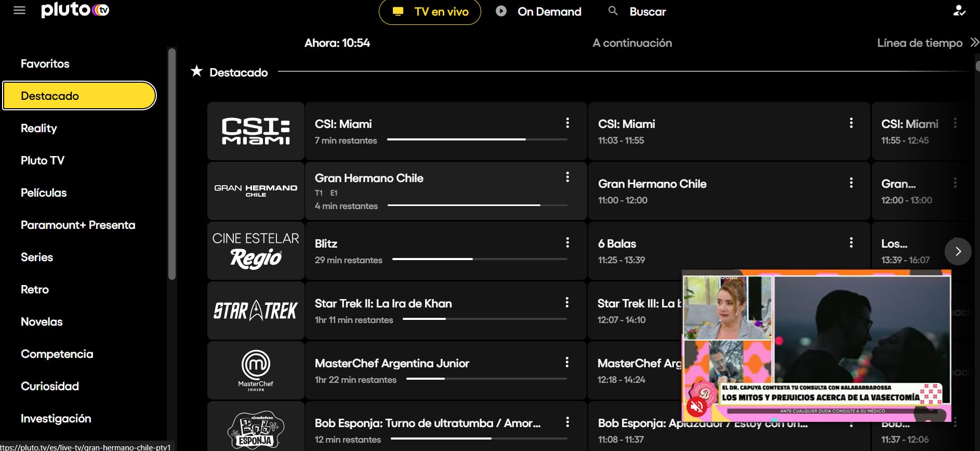980x451 pixels.
Task: View upcoming Star Trek III details
Action: tap(635, 311)
